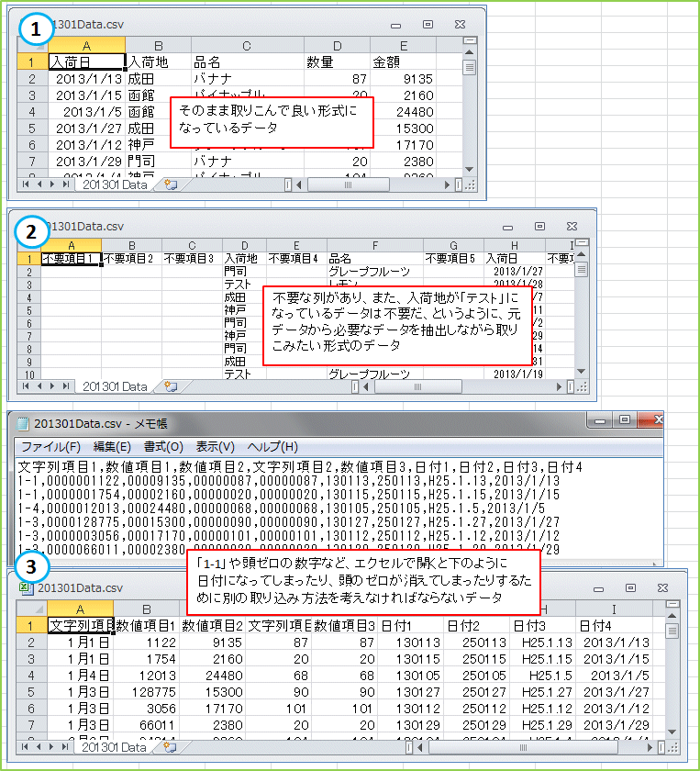Click the horizontal scrollbar thumb in the 不要項目 window

click(417, 387)
